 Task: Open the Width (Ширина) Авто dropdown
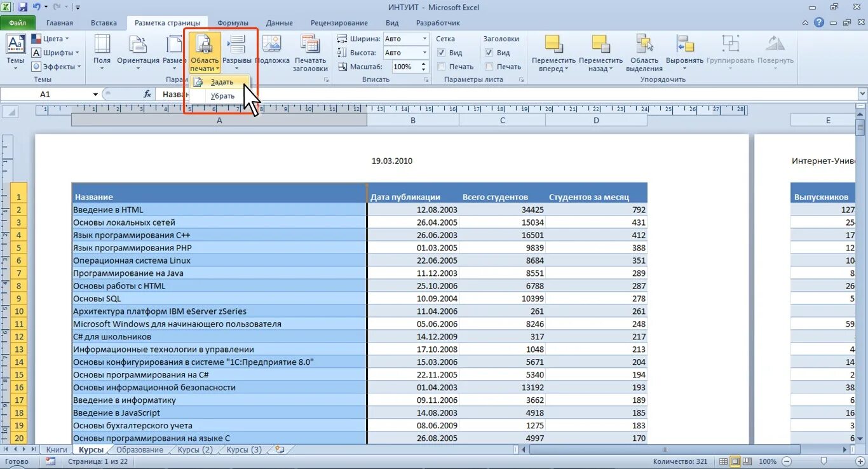[x=424, y=39]
